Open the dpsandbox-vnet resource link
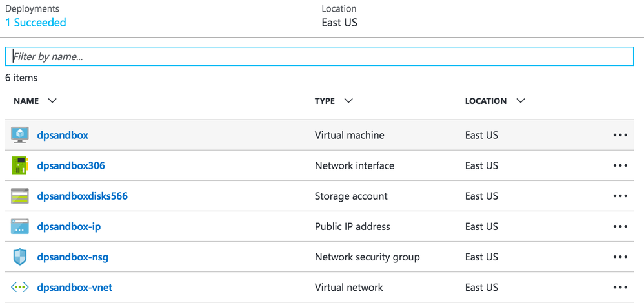644x307 pixels. click(74, 287)
